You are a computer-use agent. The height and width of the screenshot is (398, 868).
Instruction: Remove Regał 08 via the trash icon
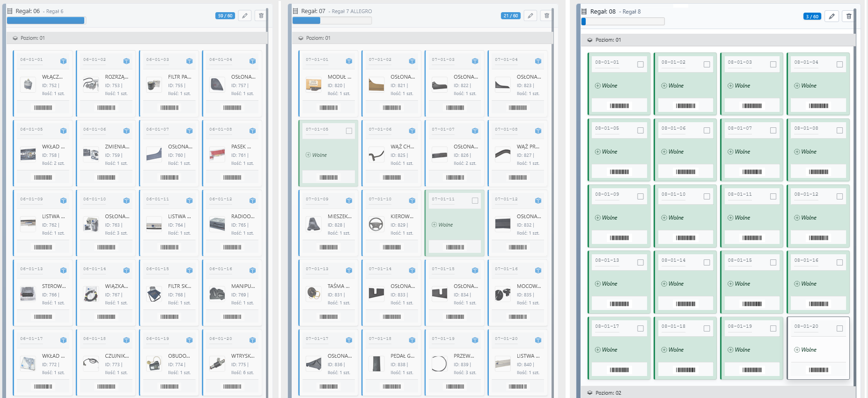[849, 16]
